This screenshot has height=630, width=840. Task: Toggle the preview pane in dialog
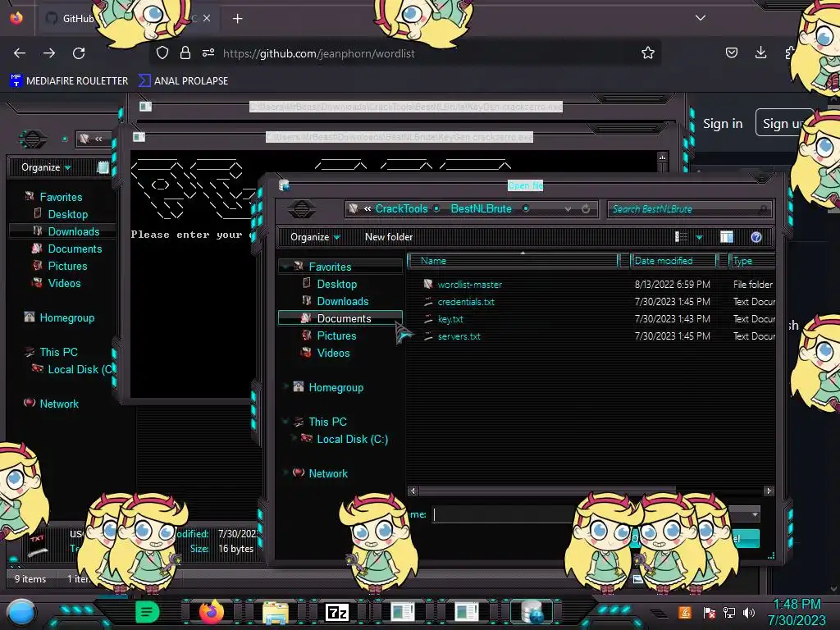pos(727,237)
